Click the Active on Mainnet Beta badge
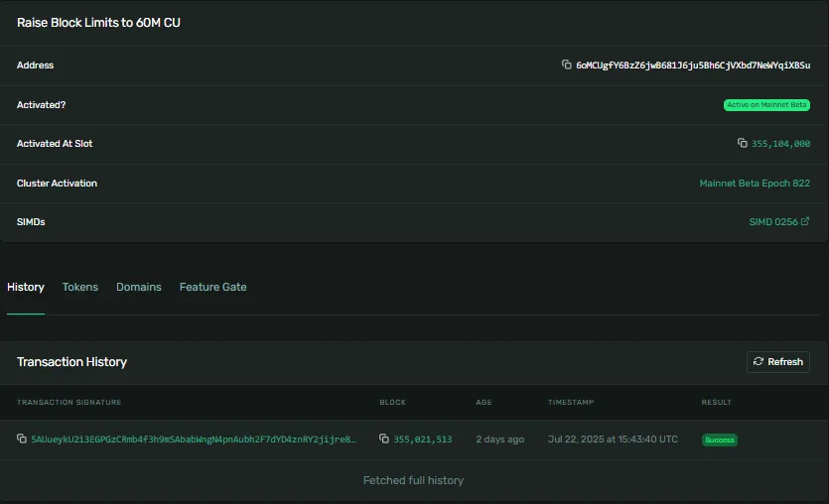This screenshot has width=829, height=504. pos(766,104)
